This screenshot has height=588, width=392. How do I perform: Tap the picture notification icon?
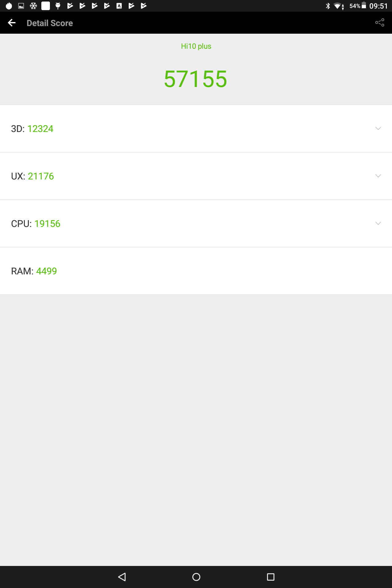[x=21, y=6]
